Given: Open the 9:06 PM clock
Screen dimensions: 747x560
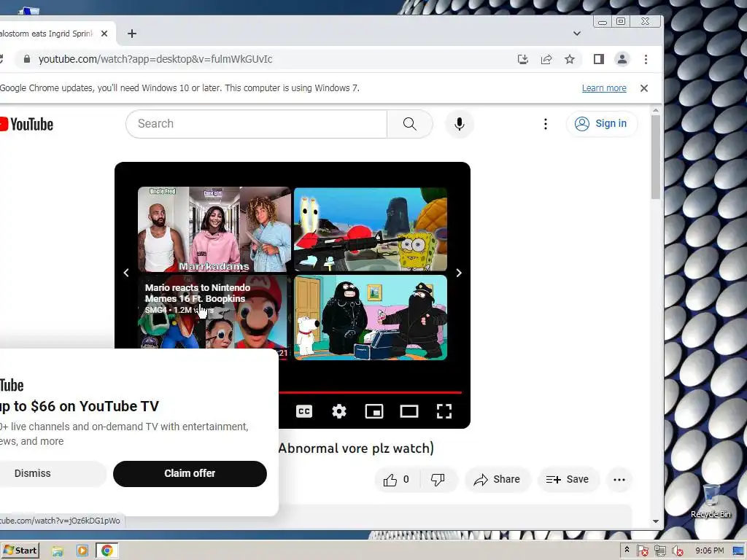Looking at the screenshot, I should [709, 551].
